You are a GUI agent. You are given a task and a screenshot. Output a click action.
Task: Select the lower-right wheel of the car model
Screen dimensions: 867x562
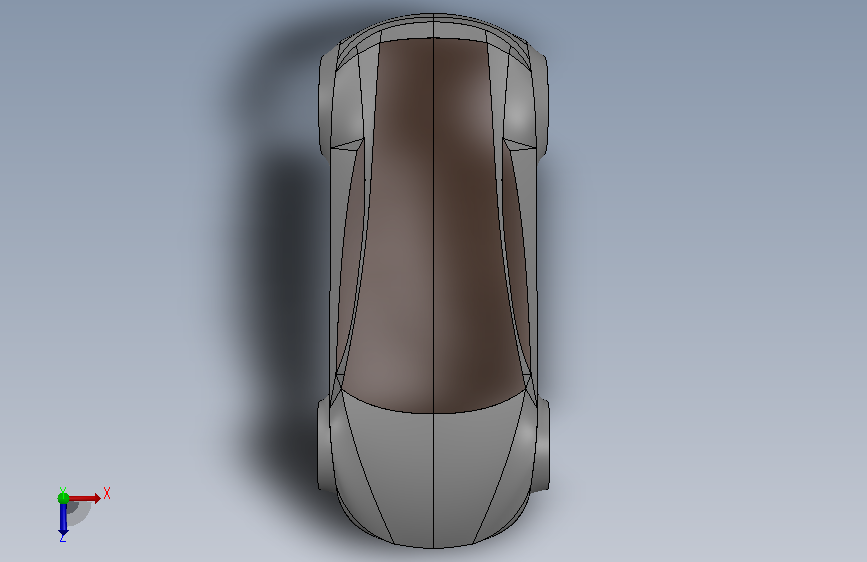click(543, 445)
